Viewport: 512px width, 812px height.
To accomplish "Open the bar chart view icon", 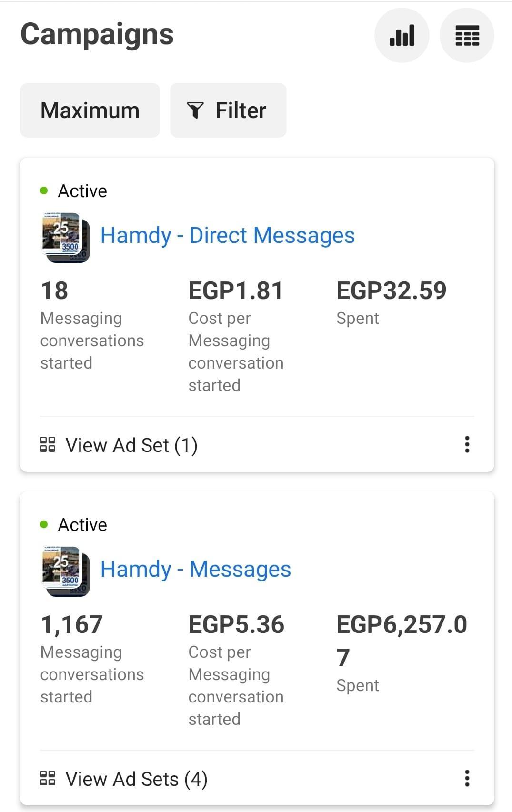I will point(402,36).
